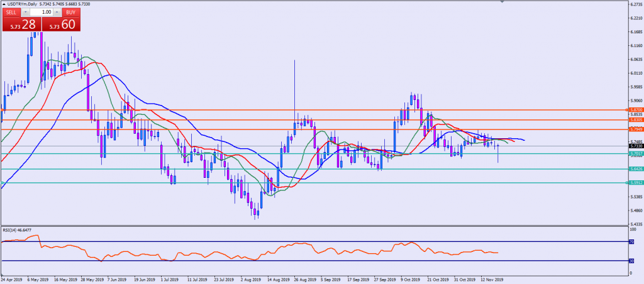Click the 1.00 lot size field

click(x=41, y=12)
